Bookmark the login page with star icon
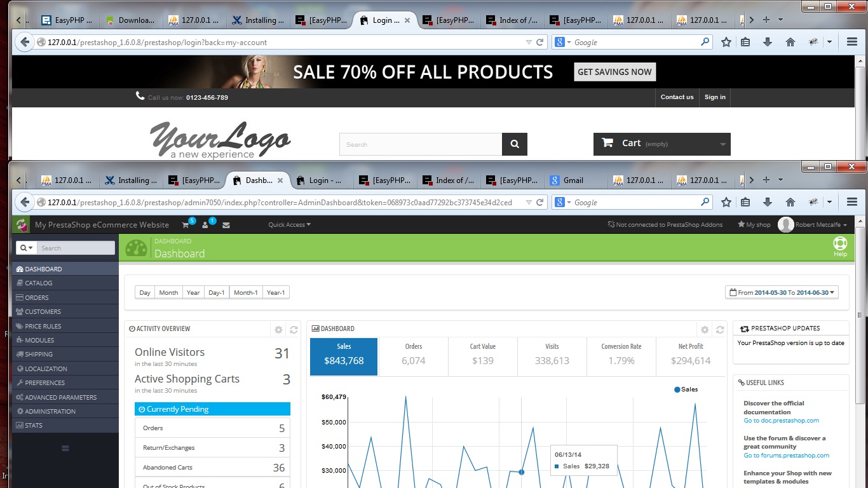Screen dimensions: 868x488 click(x=726, y=43)
